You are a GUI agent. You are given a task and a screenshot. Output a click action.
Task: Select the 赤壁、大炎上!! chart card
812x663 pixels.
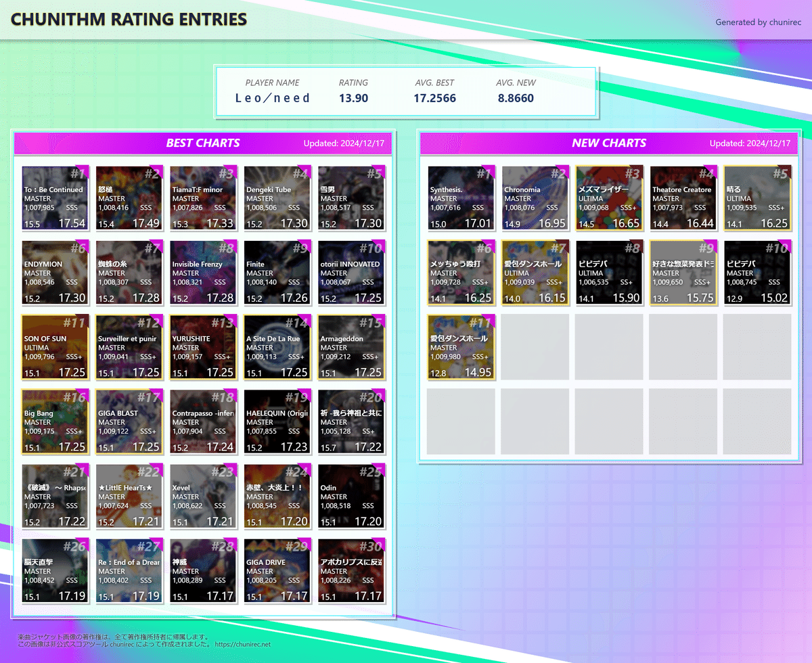[277, 496]
